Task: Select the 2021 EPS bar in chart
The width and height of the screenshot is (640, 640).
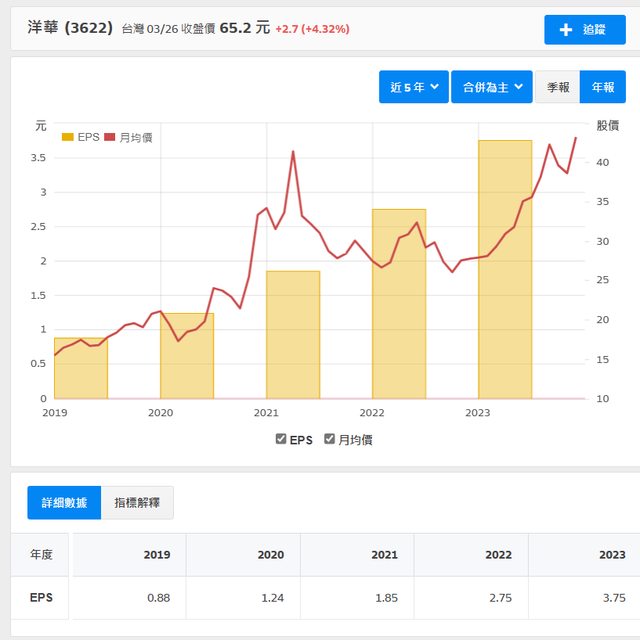Action: (x=293, y=335)
